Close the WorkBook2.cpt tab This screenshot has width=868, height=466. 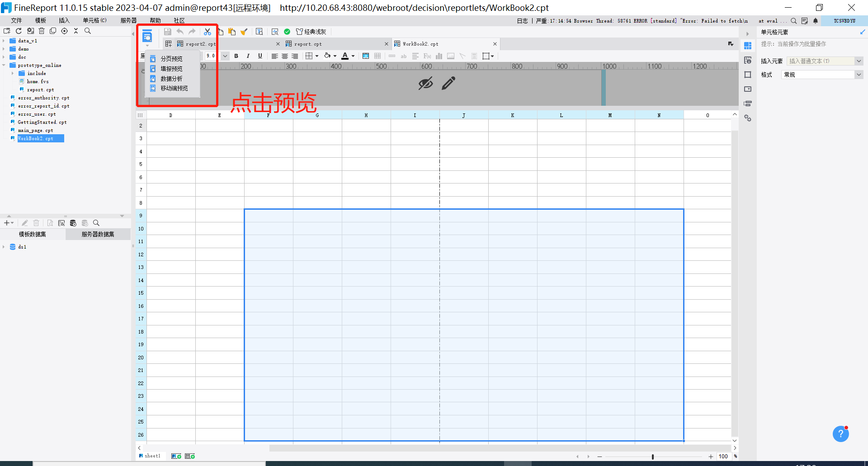pyautogui.click(x=495, y=44)
